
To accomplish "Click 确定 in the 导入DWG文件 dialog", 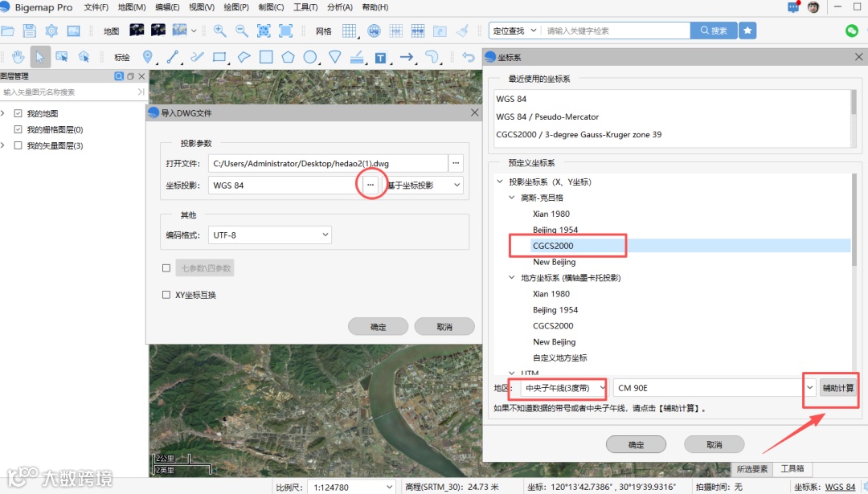I will [x=378, y=327].
